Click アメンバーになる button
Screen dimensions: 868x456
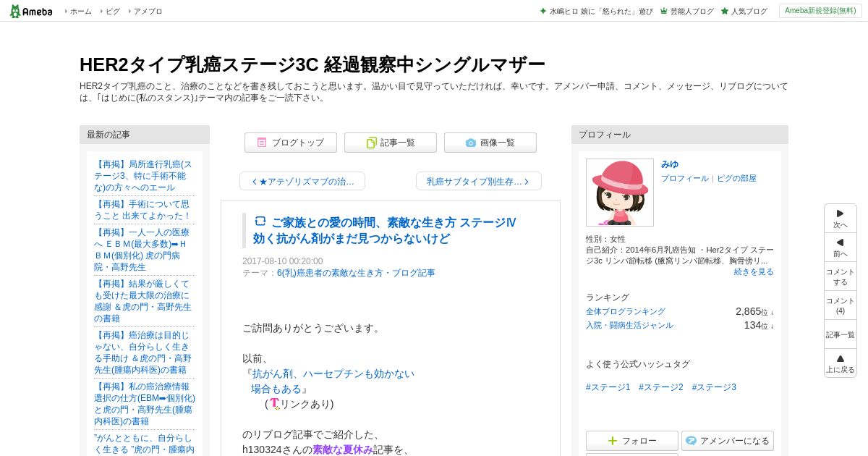point(728,441)
